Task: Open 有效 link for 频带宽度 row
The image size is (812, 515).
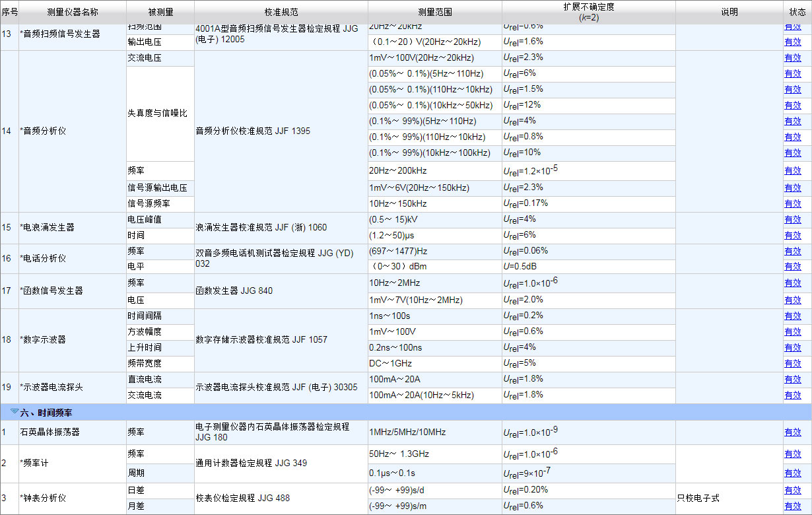Action: (792, 364)
